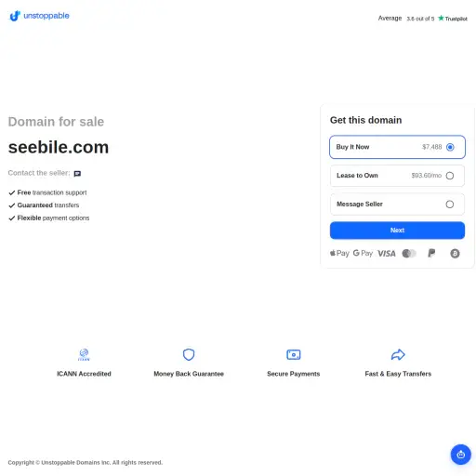476x476 pixels.
Task: Click the Google Pay payment icon
Action: click(x=363, y=253)
